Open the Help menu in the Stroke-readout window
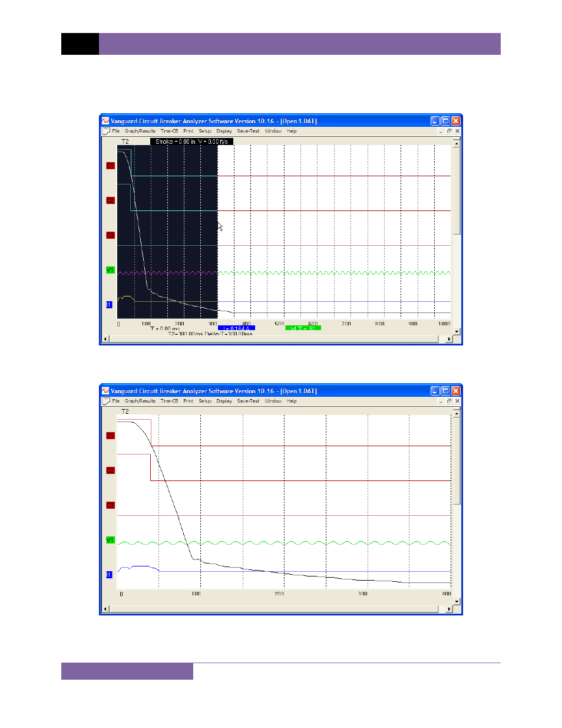This screenshot has height=728, width=562. click(292, 131)
